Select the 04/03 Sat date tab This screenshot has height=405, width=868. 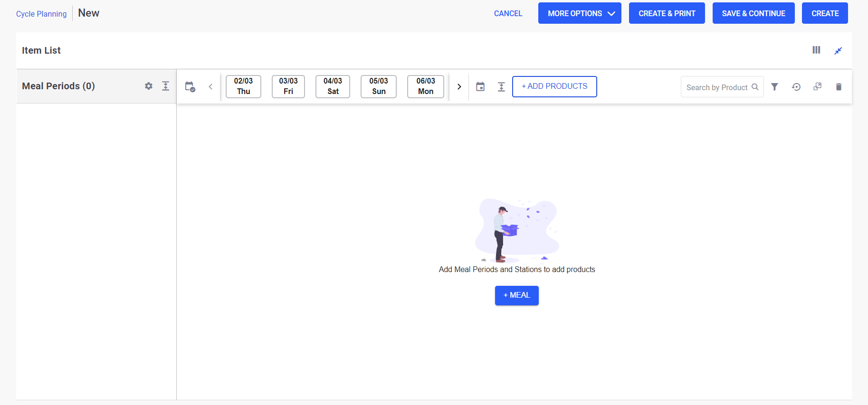(x=333, y=86)
